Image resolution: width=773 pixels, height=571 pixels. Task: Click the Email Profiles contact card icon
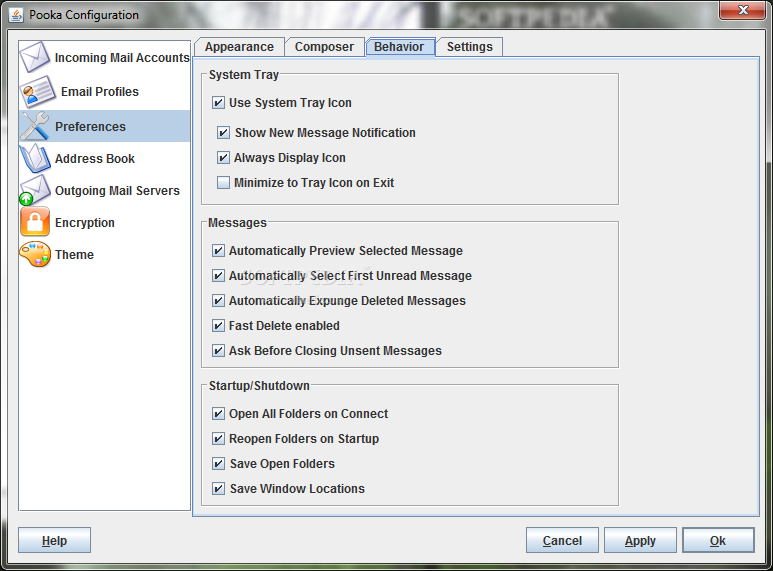[x=37, y=92]
